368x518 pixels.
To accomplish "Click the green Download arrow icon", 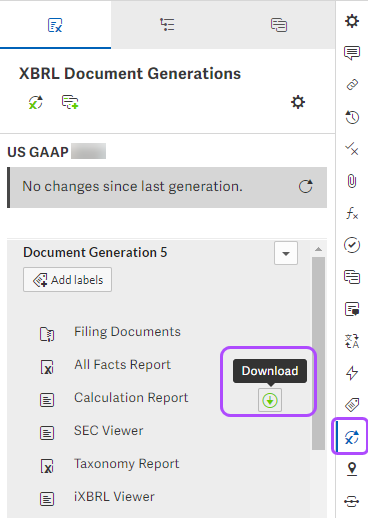I will point(270,400).
